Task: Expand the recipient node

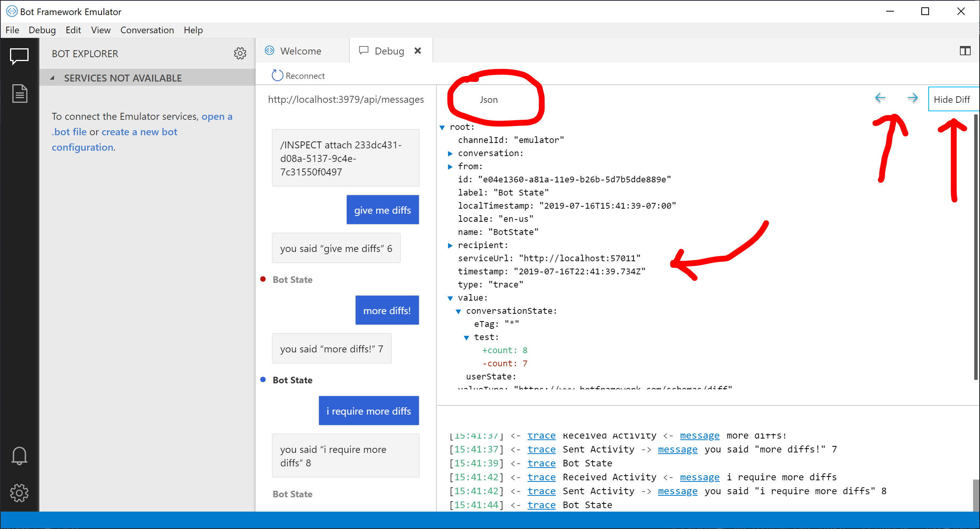Action: coord(450,245)
